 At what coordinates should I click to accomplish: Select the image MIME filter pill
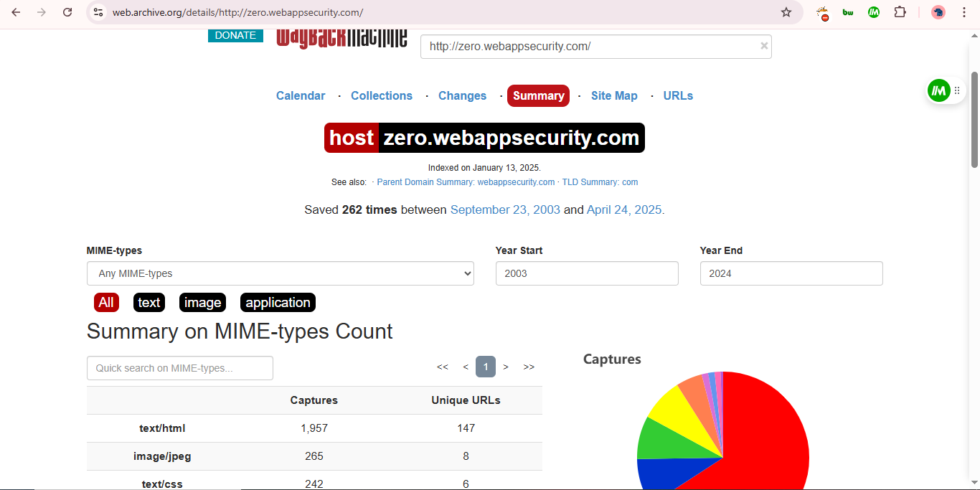click(x=202, y=303)
